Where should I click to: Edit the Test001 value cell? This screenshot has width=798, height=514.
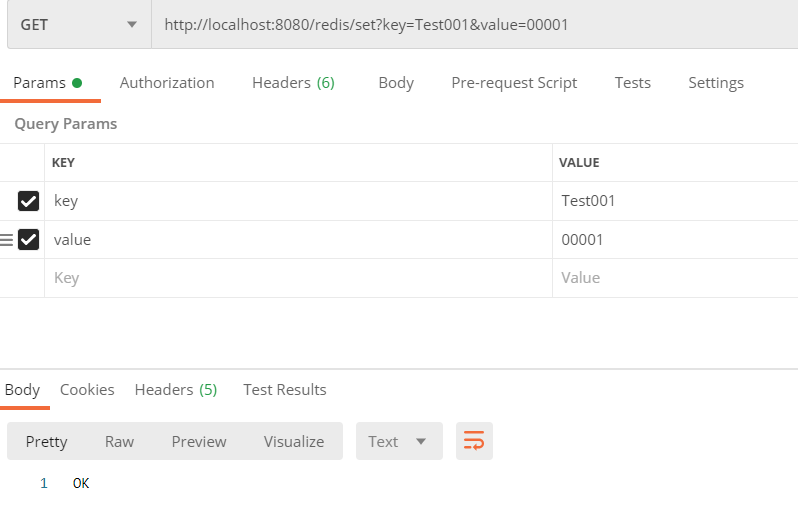tap(675, 201)
